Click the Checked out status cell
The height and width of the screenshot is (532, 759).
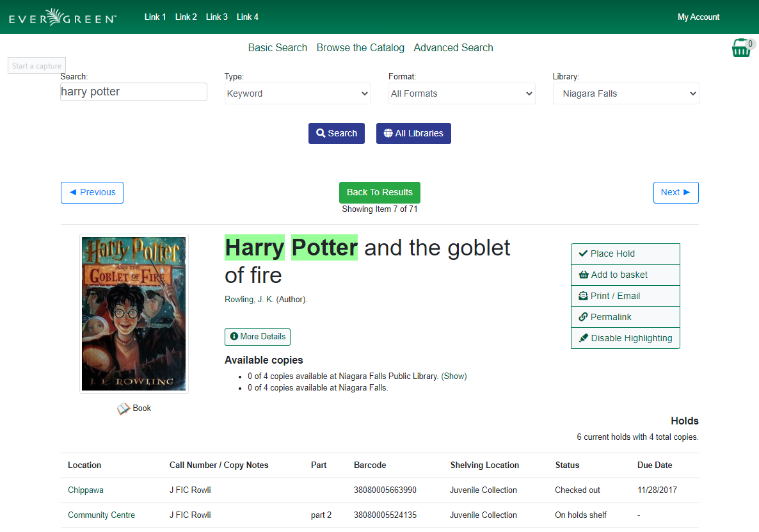pos(577,490)
